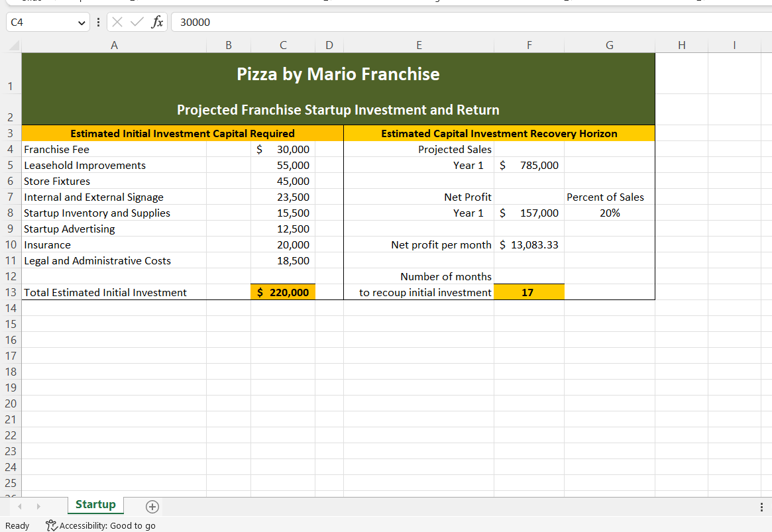The image size is (772, 532).
Task: Click the 20% Percent of Sales cell
Action: (609, 213)
